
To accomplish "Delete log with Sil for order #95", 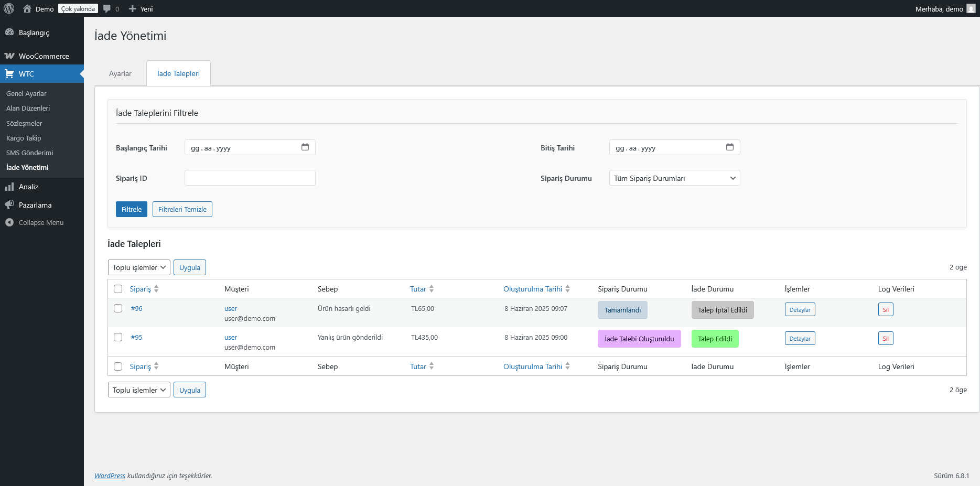I will (x=886, y=338).
